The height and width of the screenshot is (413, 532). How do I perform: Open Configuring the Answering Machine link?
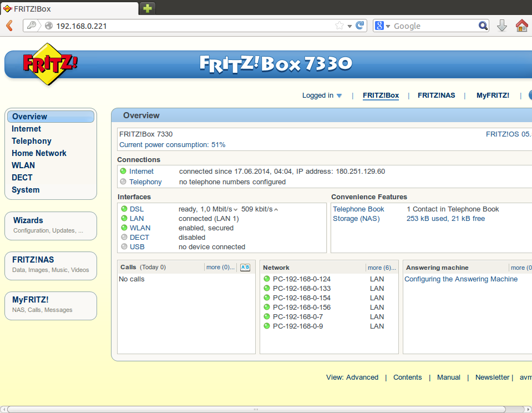[x=460, y=279]
